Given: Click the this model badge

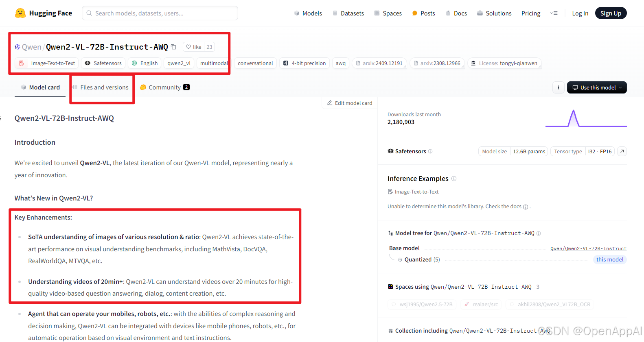Looking at the screenshot, I should click(610, 259).
